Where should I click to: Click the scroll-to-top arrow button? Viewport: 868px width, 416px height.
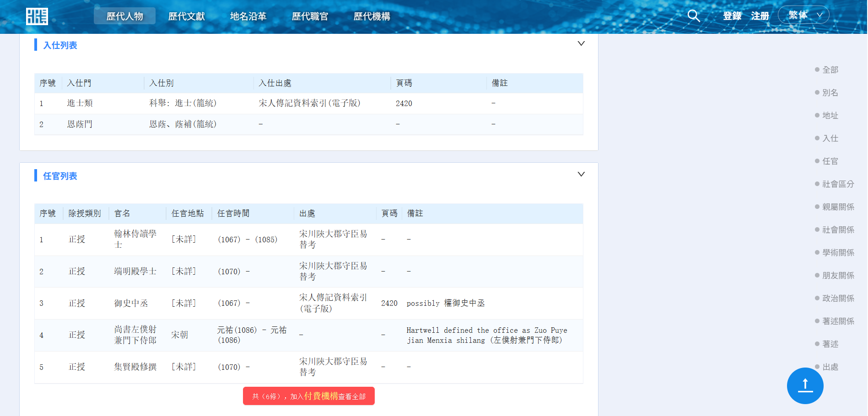pos(805,386)
